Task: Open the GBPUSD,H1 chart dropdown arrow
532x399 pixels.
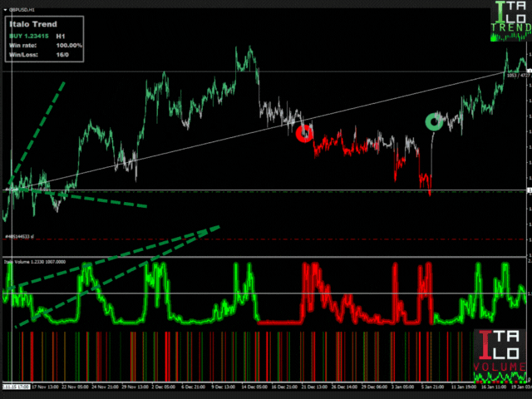Action: pos(5,10)
